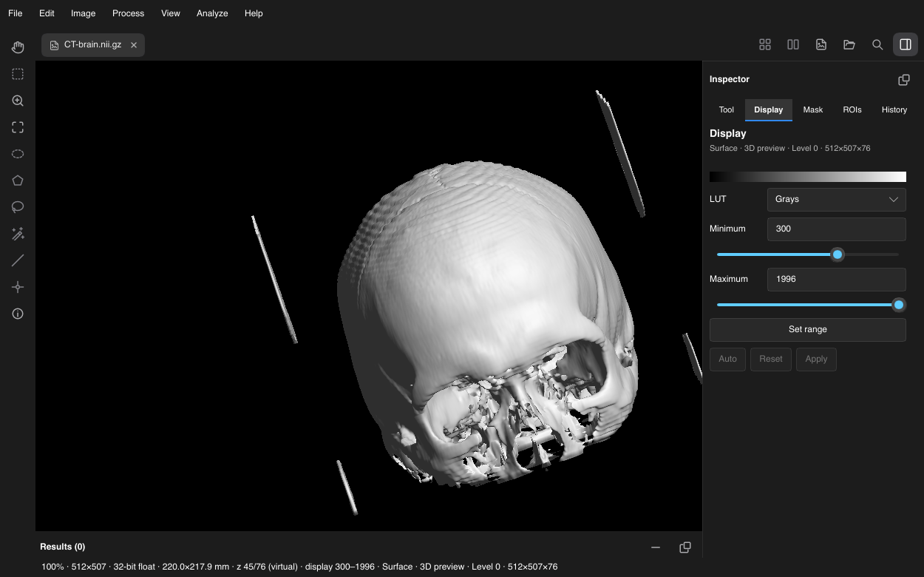Click the Surface 3D preview subtitle
Screen dimensions: 924x577
pyautogui.click(x=789, y=148)
